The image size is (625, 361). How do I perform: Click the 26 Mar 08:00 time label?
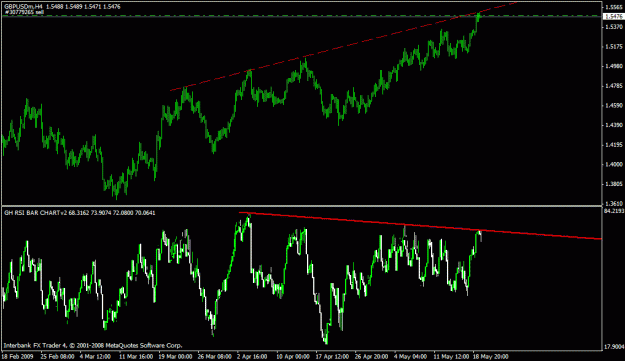pos(214,356)
